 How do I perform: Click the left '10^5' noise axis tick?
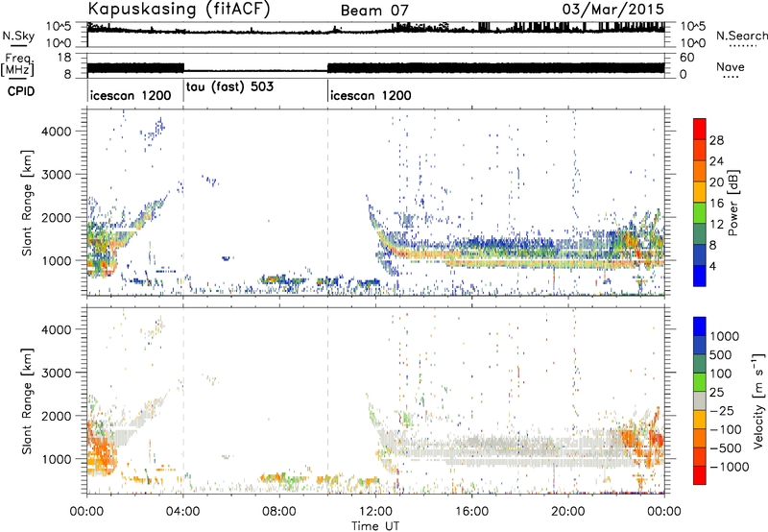59,27
